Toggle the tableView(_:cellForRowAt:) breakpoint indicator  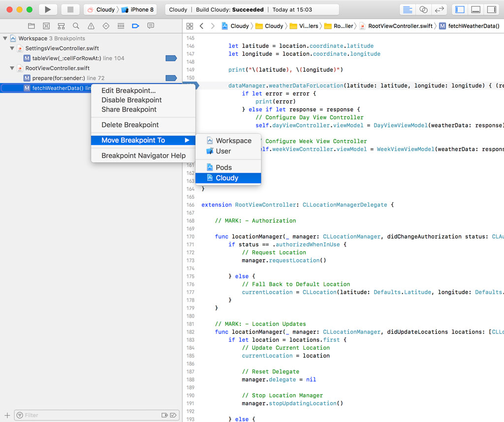pyautogui.click(x=171, y=58)
